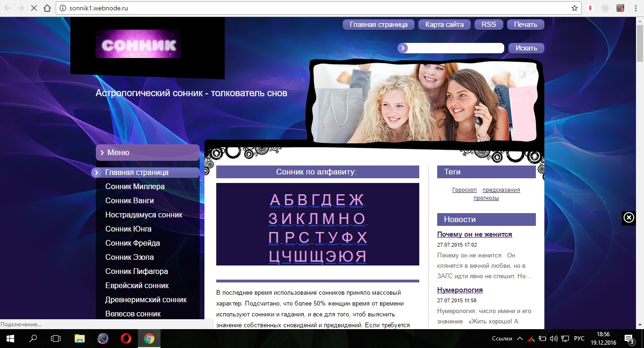Open Сонник Юнга menu item
The image size is (644, 348).
[128, 229]
